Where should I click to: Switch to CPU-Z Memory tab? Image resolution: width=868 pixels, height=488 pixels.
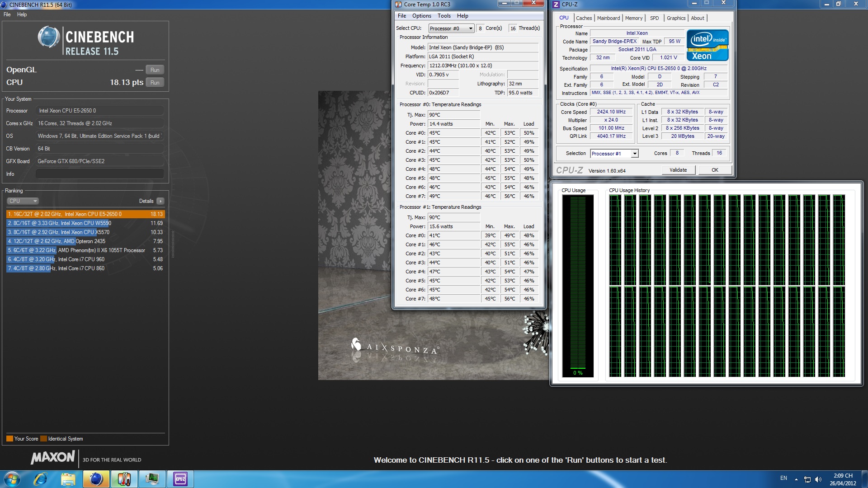pyautogui.click(x=633, y=18)
